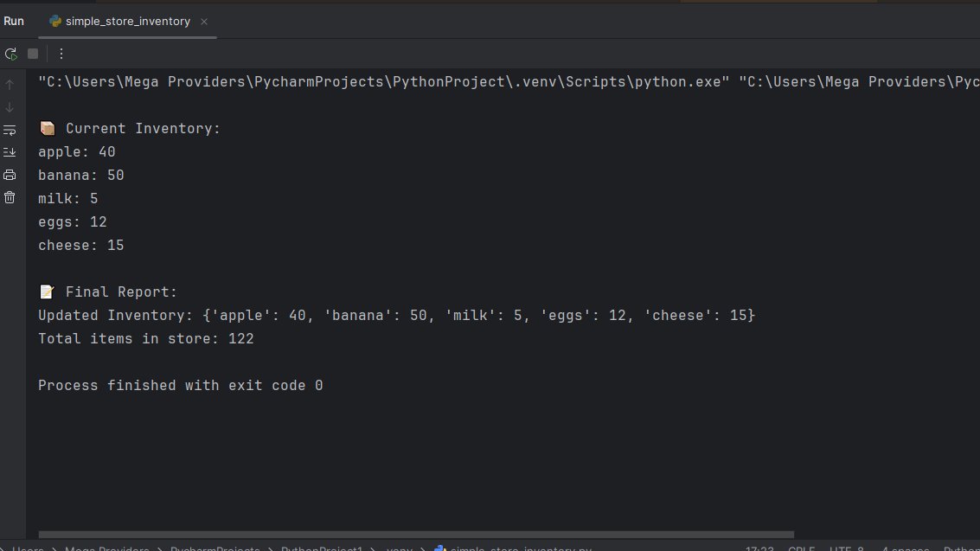Screen dimensions: 980x551
Task: Close the simple_store_inventory run tab
Action: point(202,21)
